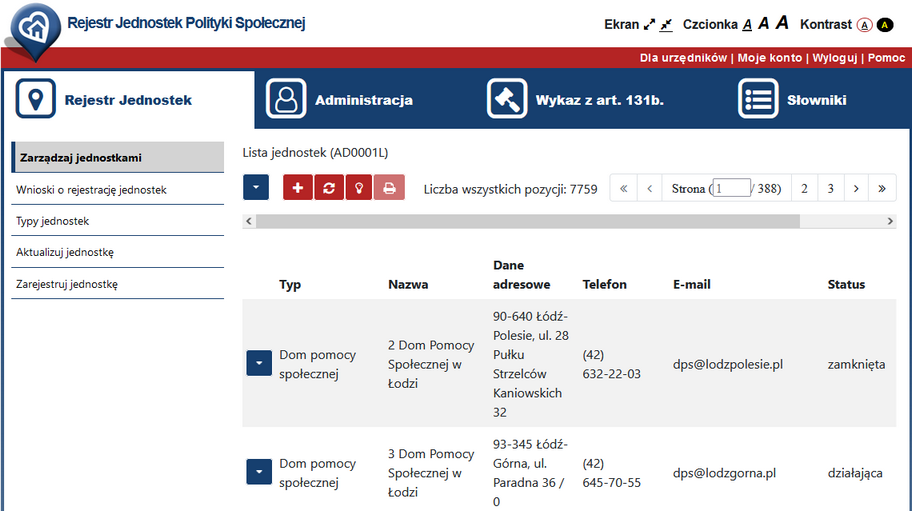
Task: Set the largest font size A
Action: tap(782, 23)
